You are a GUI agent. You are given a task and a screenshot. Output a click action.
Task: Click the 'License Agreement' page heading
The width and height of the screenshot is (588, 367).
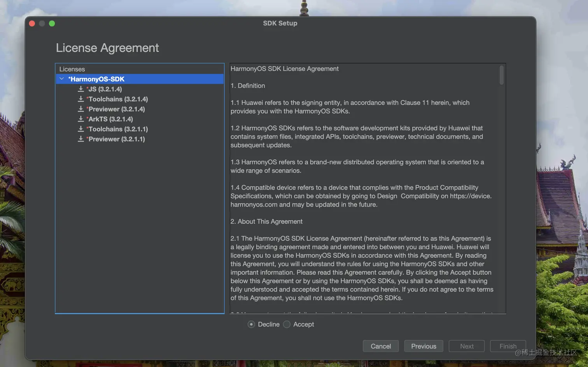pyautogui.click(x=107, y=48)
